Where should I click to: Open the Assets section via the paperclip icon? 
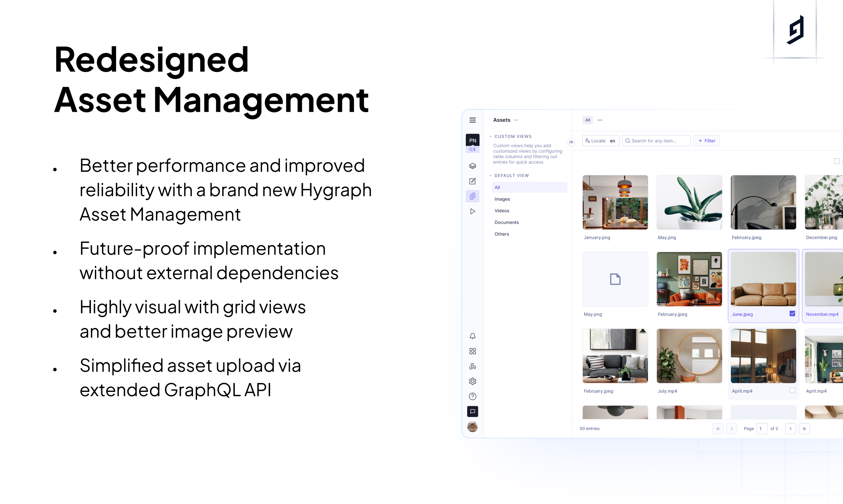(x=472, y=196)
